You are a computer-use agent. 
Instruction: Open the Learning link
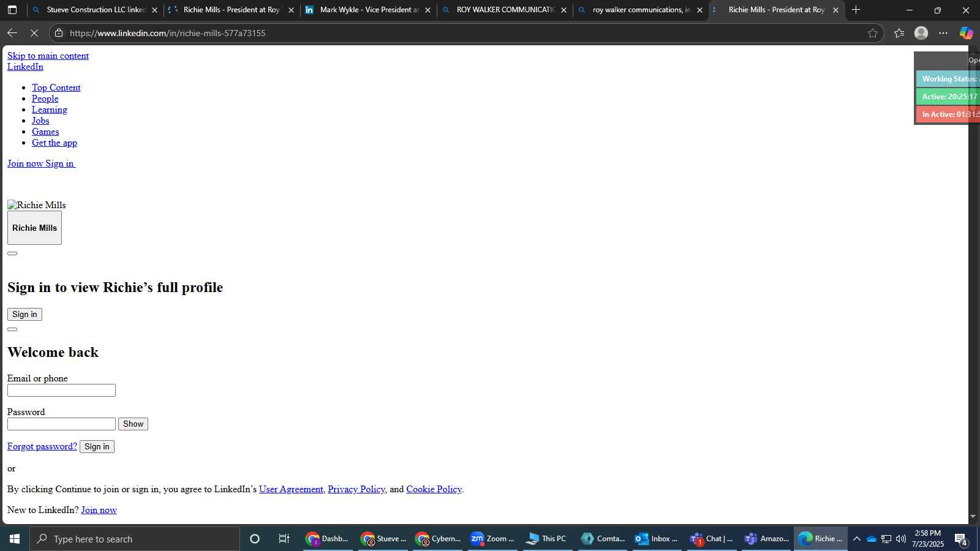coord(50,110)
